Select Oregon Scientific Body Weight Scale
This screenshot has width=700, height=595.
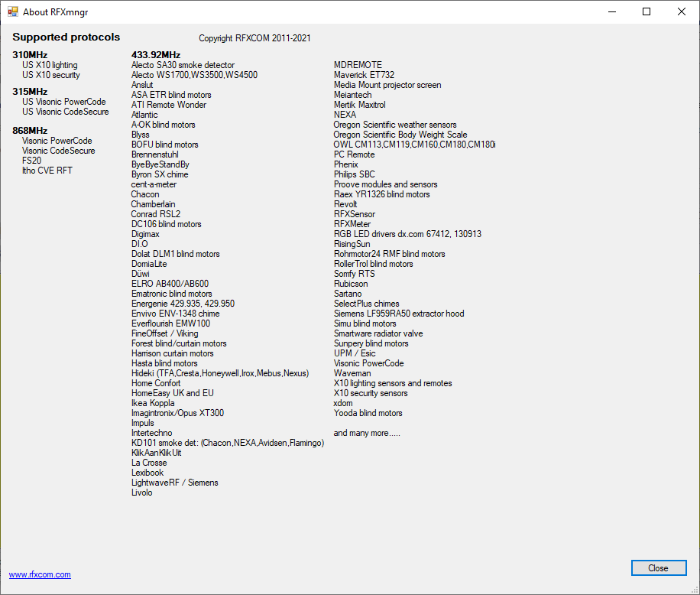coord(400,135)
